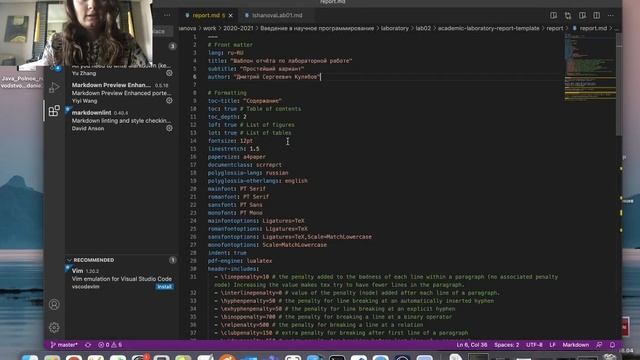Switch to the report.md tab
Image resolution: width=640 pixels, height=360 pixels.
coord(209,16)
